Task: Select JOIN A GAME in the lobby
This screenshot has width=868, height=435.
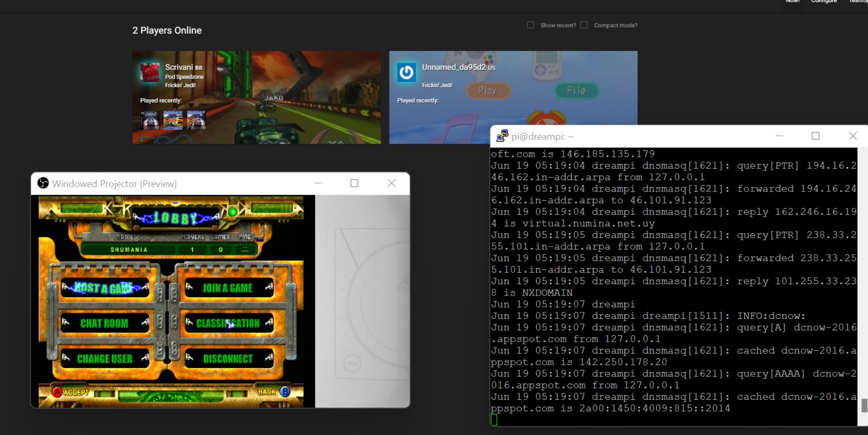Action: (x=228, y=288)
